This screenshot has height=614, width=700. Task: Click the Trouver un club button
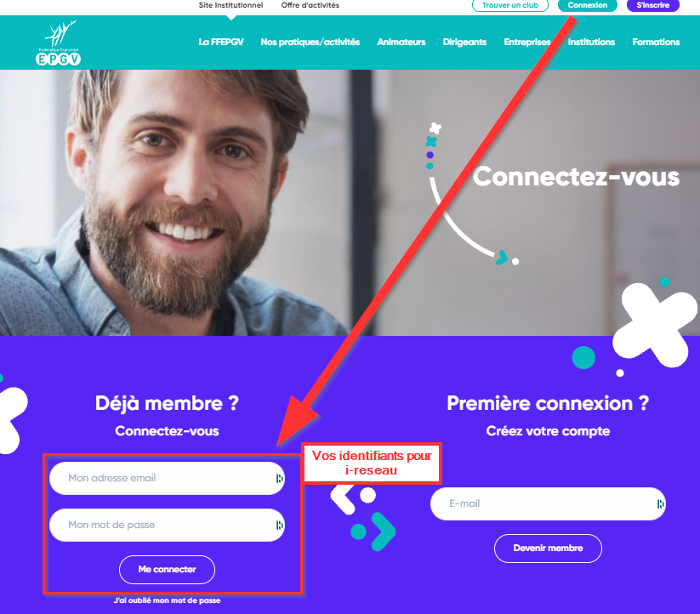pos(510,5)
